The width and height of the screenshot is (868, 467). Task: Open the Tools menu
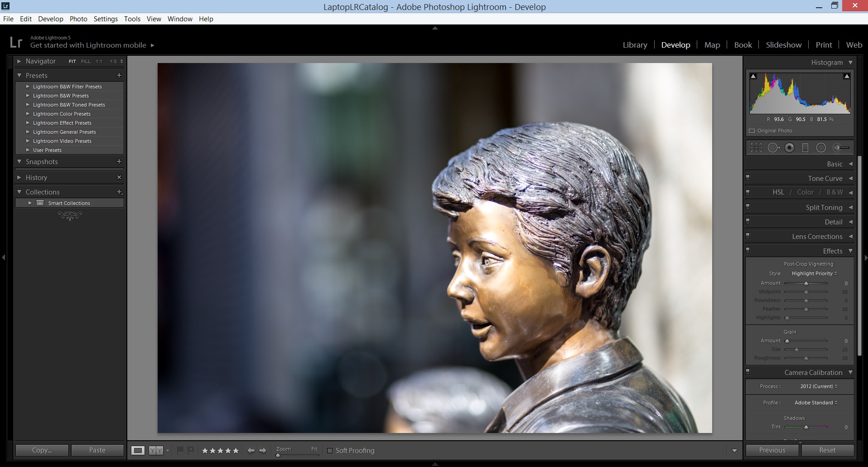pyautogui.click(x=132, y=19)
